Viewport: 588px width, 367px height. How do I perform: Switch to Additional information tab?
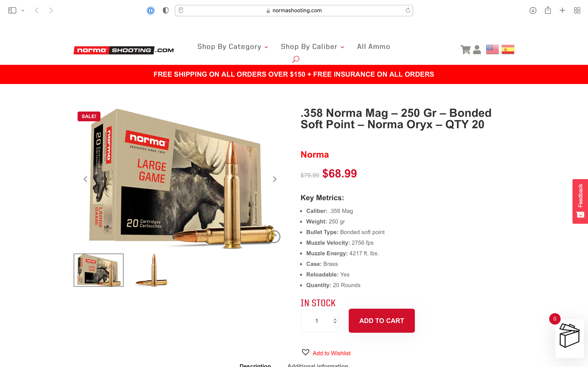coord(318,365)
